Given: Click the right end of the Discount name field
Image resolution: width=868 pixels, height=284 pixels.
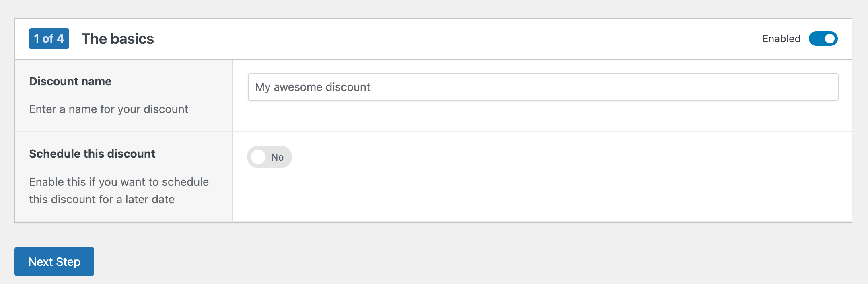Looking at the screenshot, I should 825,87.
